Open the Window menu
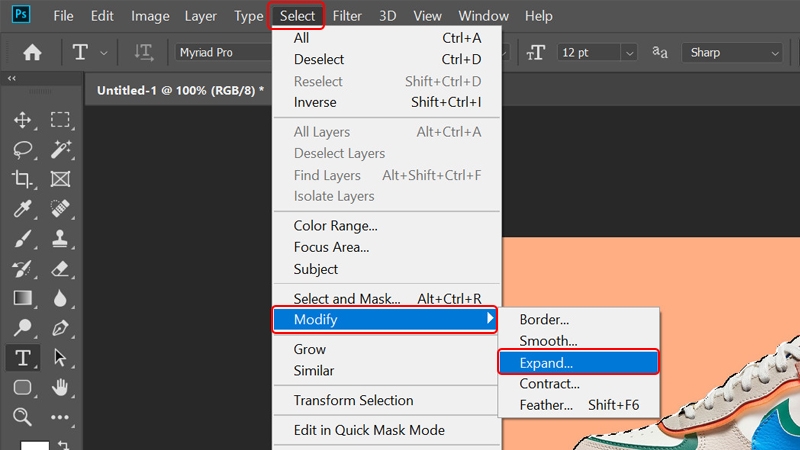This screenshot has height=450, width=800. [483, 16]
